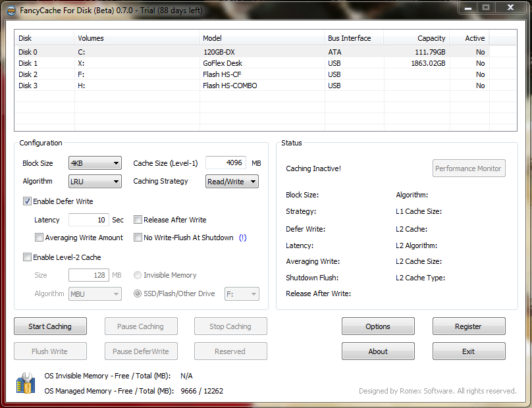Click the Latency seconds input field
The width and height of the screenshot is (532, 408).
pos(89,220)
